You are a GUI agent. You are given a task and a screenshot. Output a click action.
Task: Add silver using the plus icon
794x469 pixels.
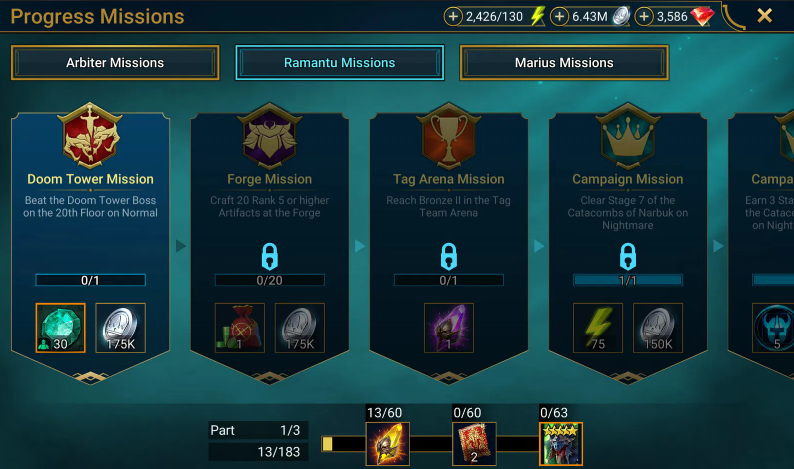tap(559, 17)
